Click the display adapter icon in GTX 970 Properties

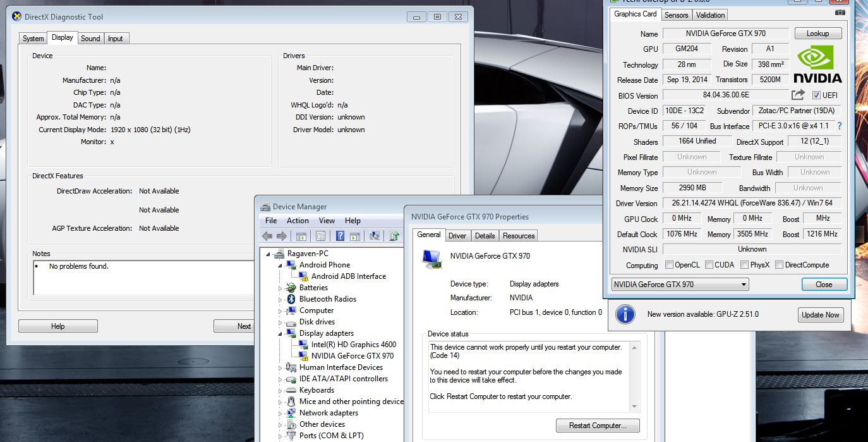point(432,259)
